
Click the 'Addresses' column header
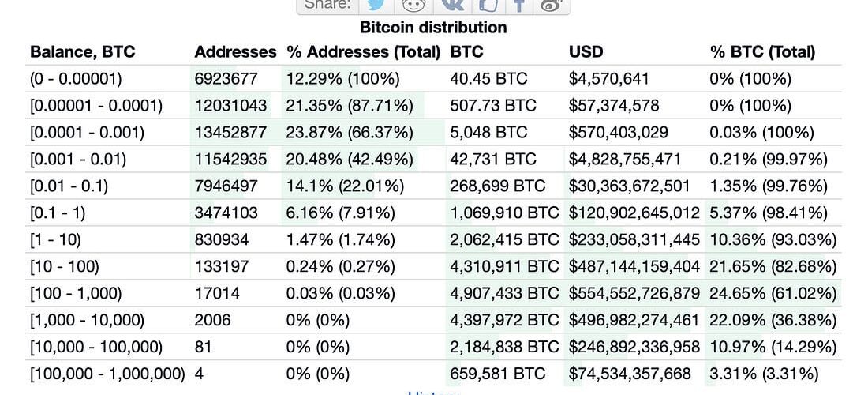(235, 52)
